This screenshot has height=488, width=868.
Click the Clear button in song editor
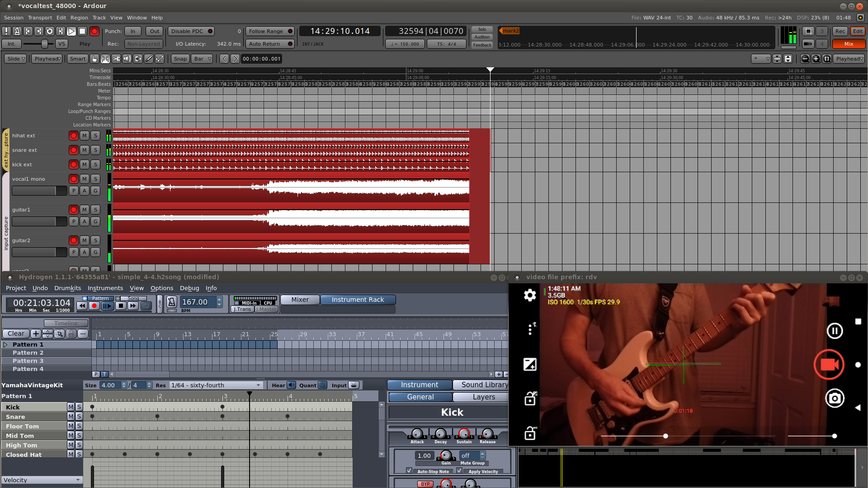pos(16,333)
